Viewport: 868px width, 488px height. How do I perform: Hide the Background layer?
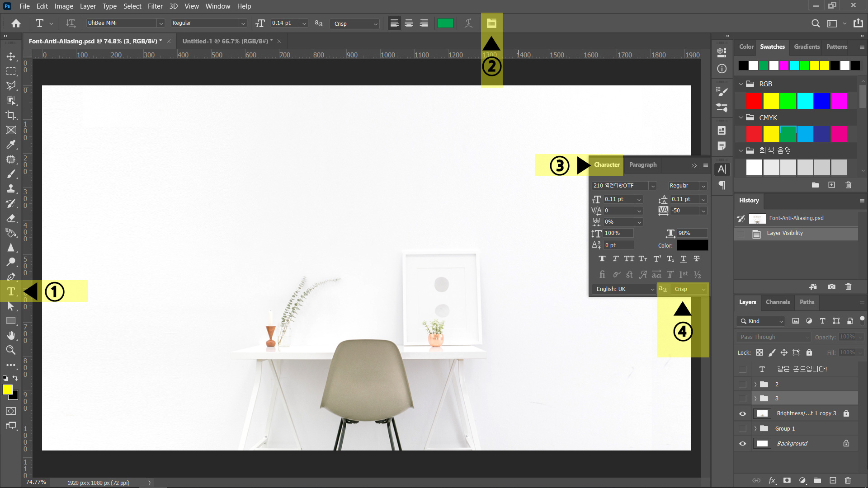[742, 444]
